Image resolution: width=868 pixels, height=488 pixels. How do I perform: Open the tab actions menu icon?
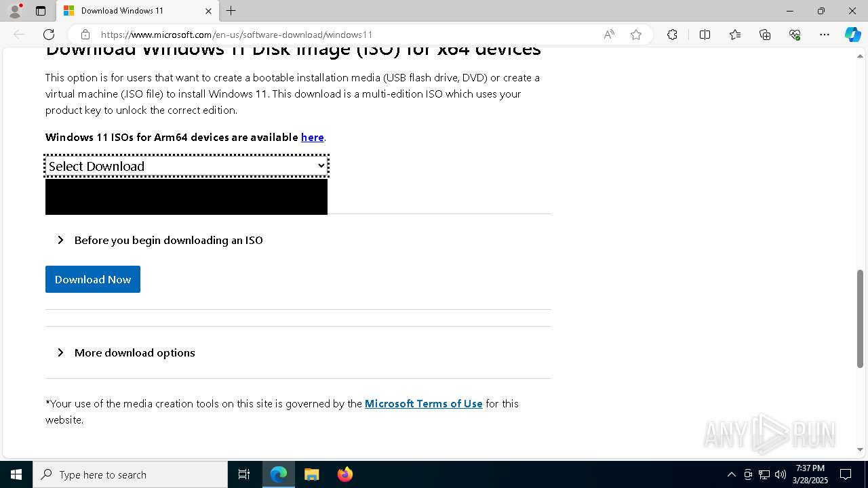tap(41, 11)
